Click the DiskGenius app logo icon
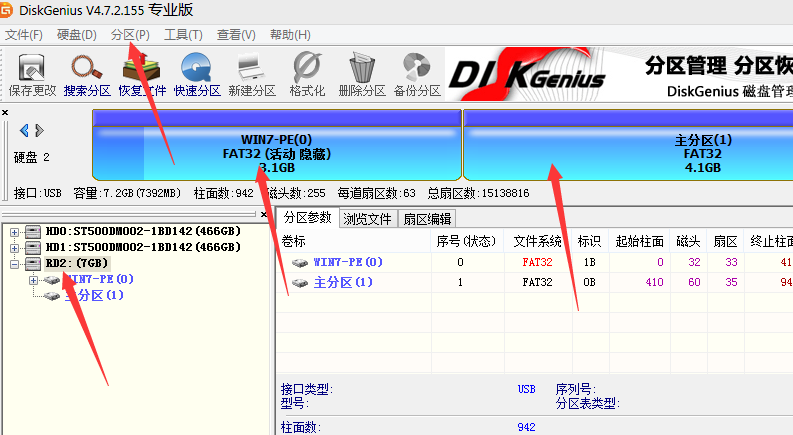 coord(6,10)
